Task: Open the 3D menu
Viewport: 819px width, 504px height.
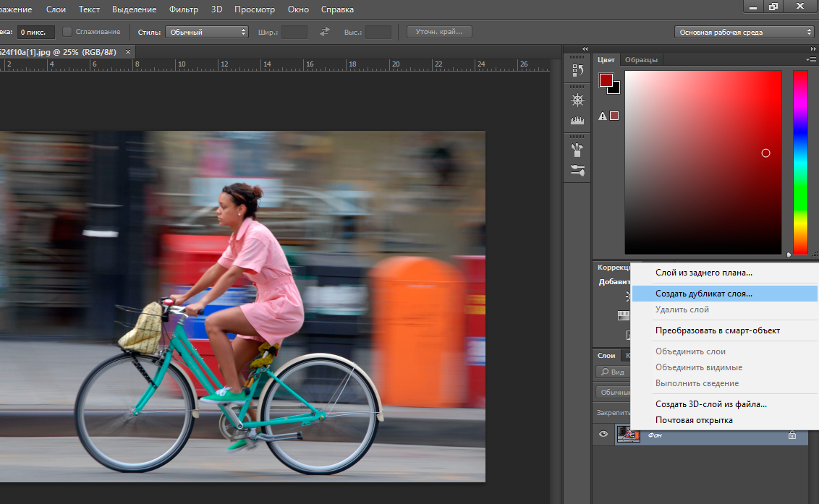Action: [x=216, y=9]
